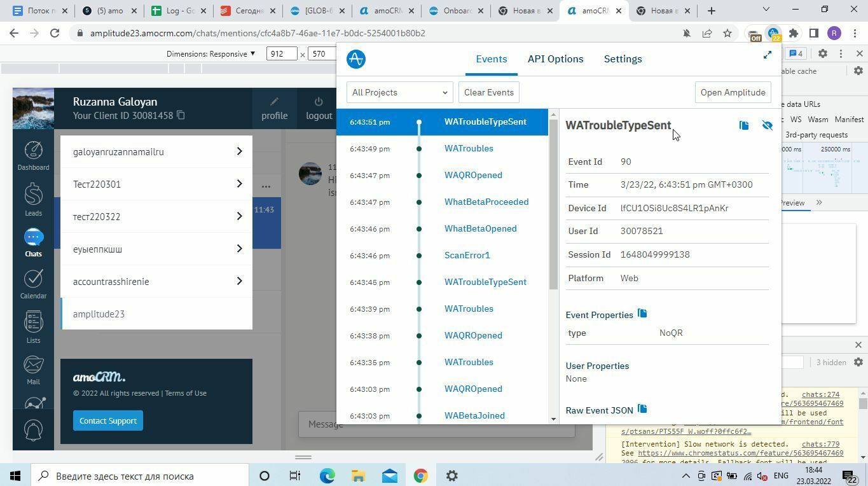Open the Dashboard sidebar icon
868x486 pixels.
point(33,156)
